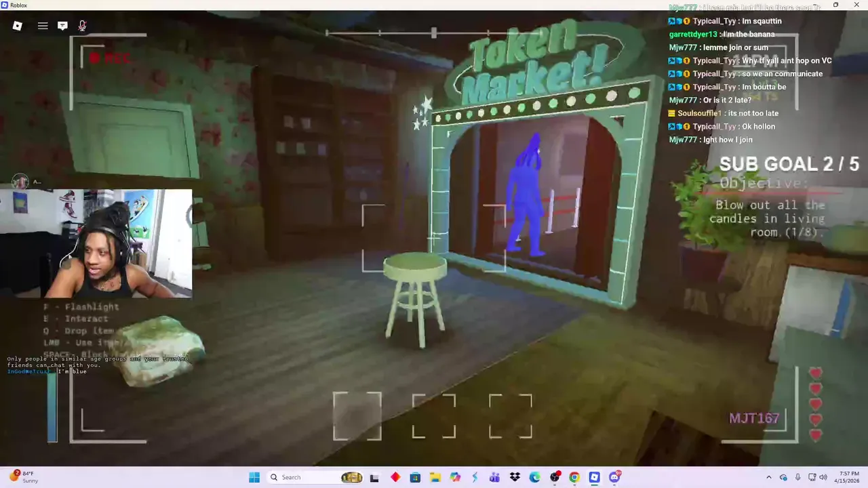Click the streamer webcam overlay

(x=96, y=243)
